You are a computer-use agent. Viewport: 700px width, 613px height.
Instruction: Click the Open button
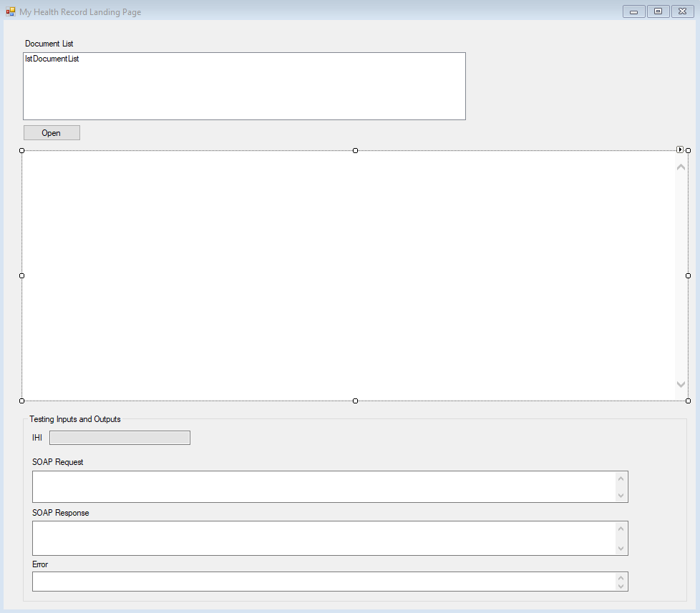pyautogui.click(x=51, y=132)
